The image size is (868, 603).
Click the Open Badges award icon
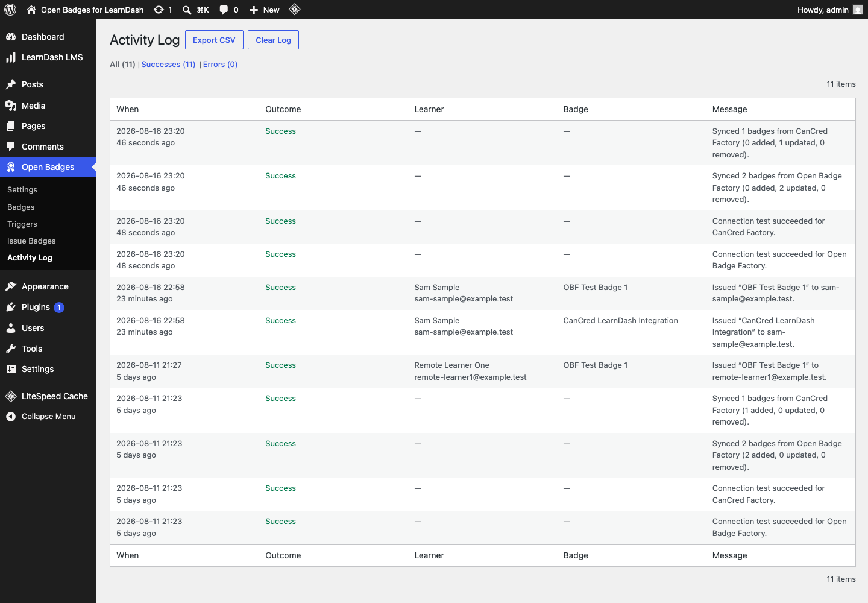[11, 167]
